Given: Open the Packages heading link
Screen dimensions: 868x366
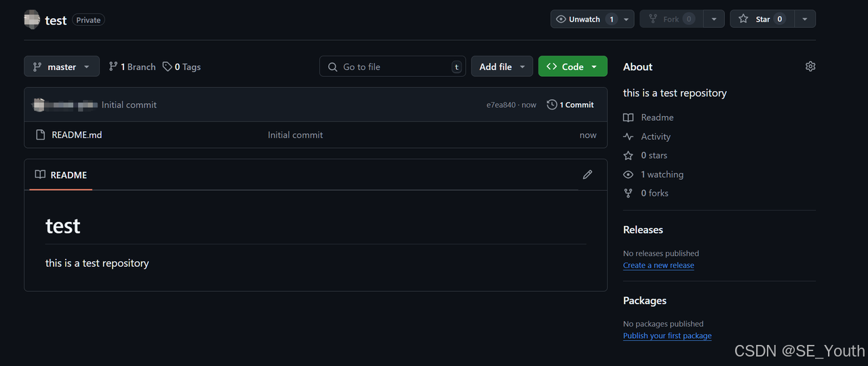Looking at the screenshot, I should coord(645,300).
